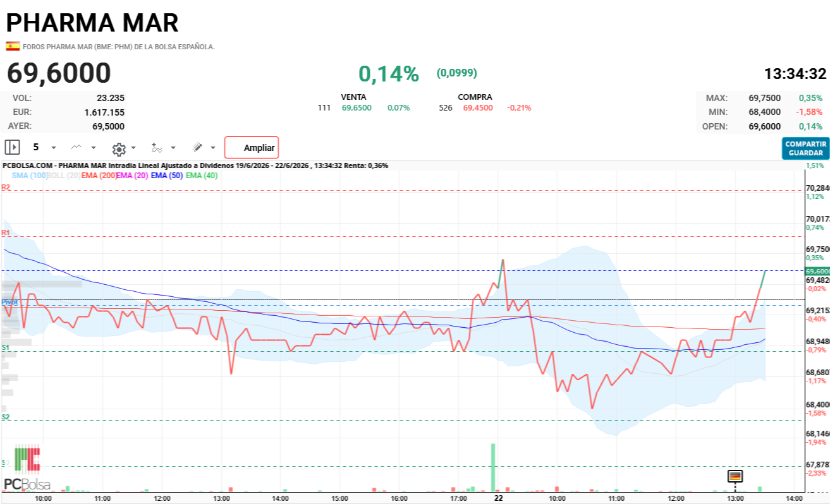The image size is (830, 504).
Task: Toggle the EMA (40) indicator legend
Action: tap(202, 176)
